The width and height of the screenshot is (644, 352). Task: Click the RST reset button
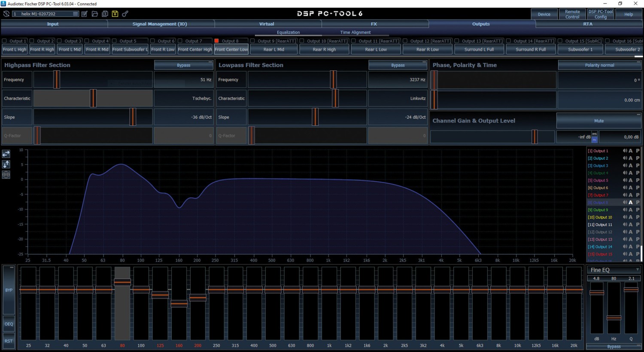point(9,341)
